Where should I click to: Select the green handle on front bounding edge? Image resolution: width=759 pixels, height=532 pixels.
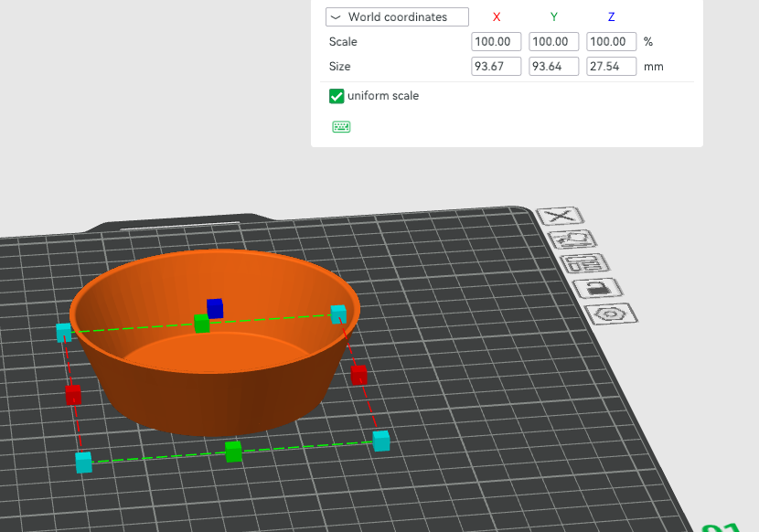click(x=233, y=452)
